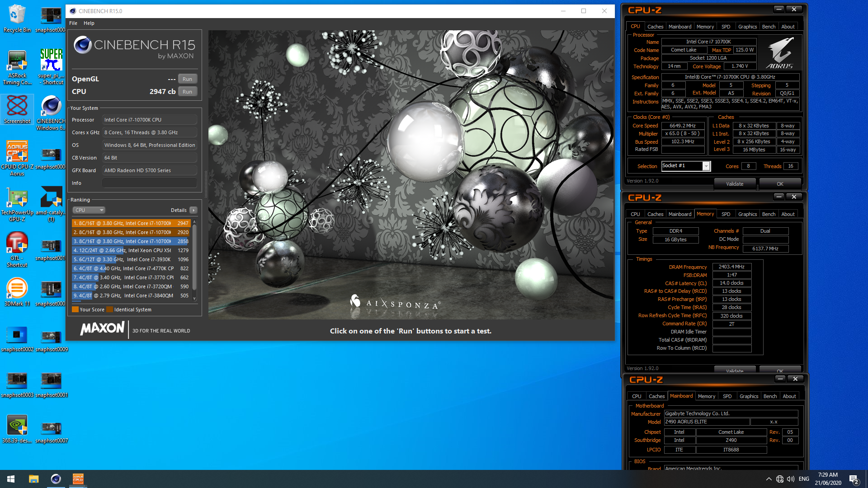868x488 pixels.
Task: Open About tab in top CPU-Z window
Action: [788, 27]
